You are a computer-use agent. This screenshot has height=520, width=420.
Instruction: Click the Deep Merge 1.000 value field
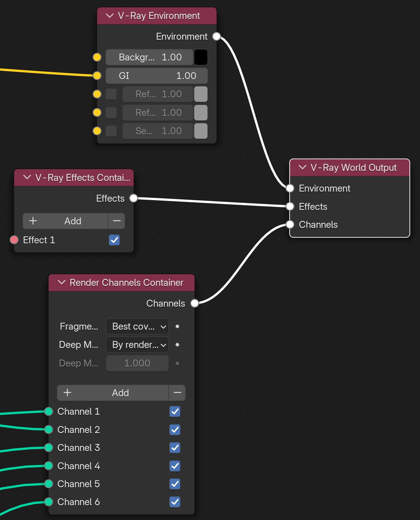tap(137, 363)
